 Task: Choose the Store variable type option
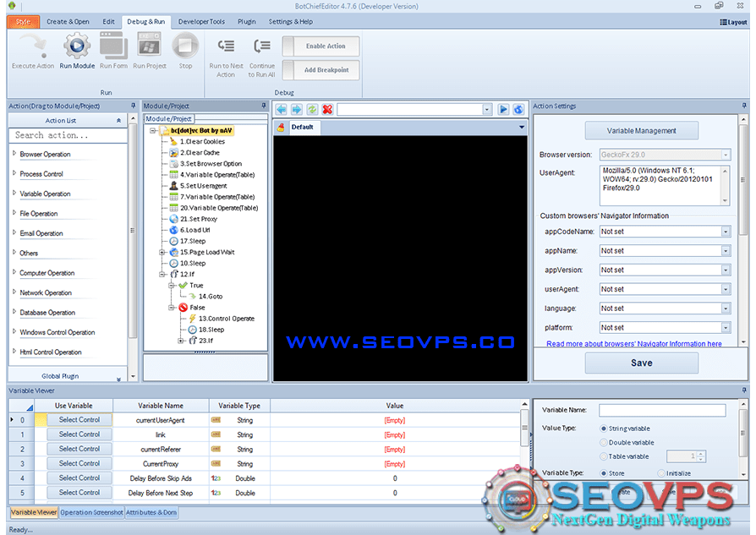603,473
